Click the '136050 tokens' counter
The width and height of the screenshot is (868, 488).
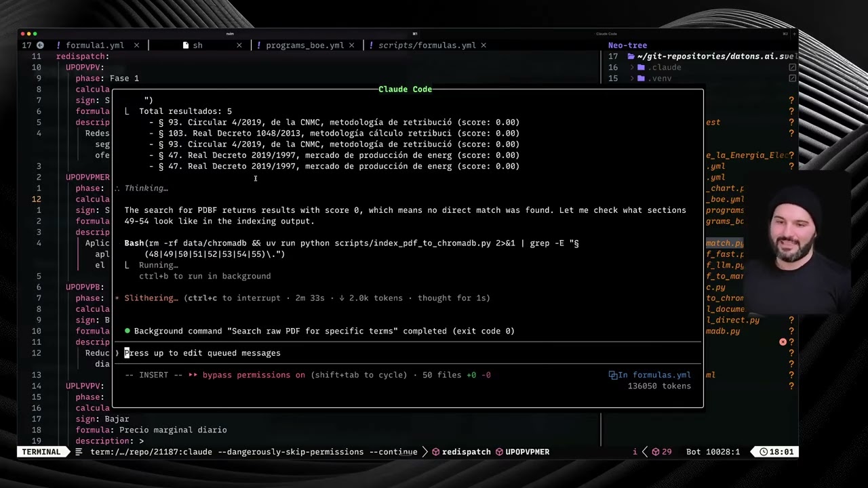[659, 386]
